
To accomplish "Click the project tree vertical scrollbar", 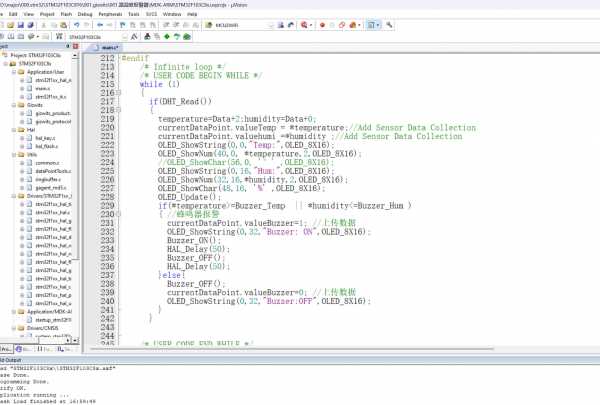I will click(75, 157).
